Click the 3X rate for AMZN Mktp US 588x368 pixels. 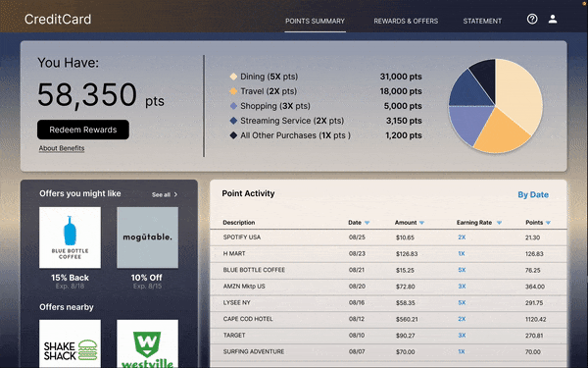tap(462, 287)
